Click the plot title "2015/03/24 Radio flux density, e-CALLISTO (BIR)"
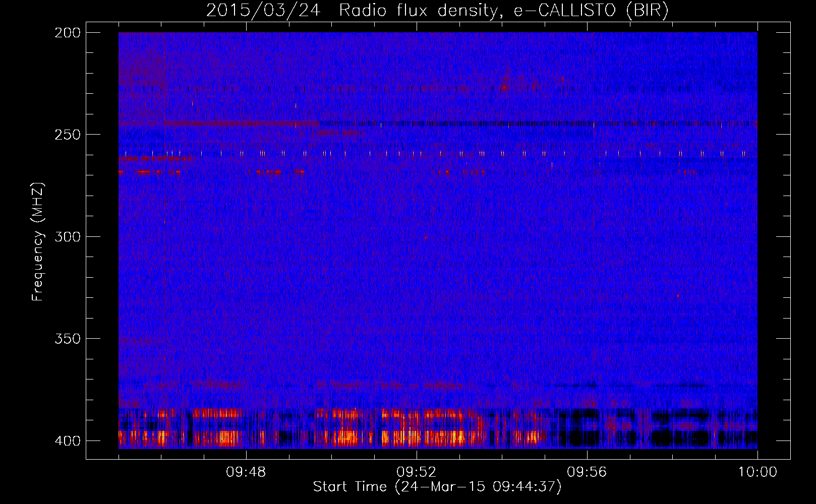The height and width of the screenshot is (504, 816). coord(437,11)
